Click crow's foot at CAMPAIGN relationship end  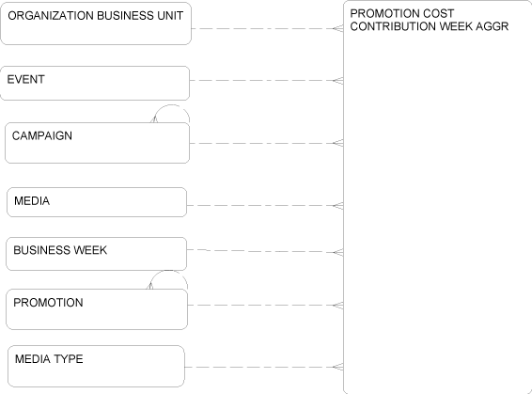pos(338,143)
